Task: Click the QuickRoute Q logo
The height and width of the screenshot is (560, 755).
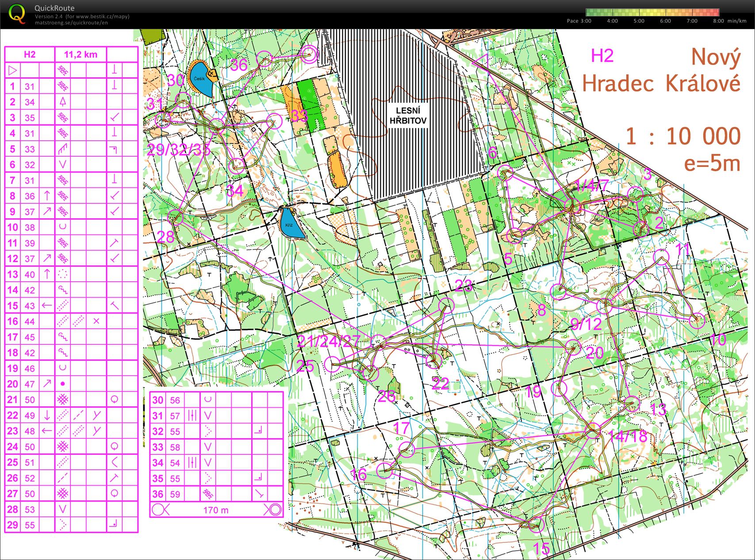Action: [17, 14]
